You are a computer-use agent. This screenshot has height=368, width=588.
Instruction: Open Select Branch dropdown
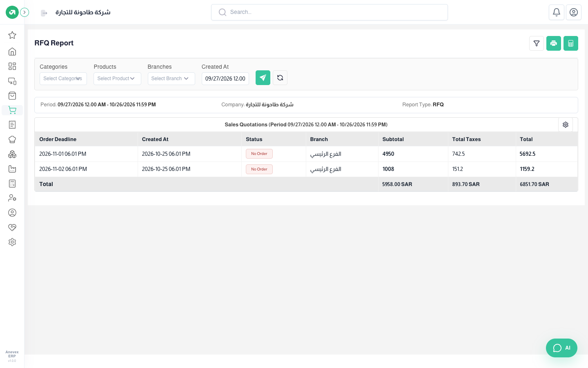[x=171, y=79]
